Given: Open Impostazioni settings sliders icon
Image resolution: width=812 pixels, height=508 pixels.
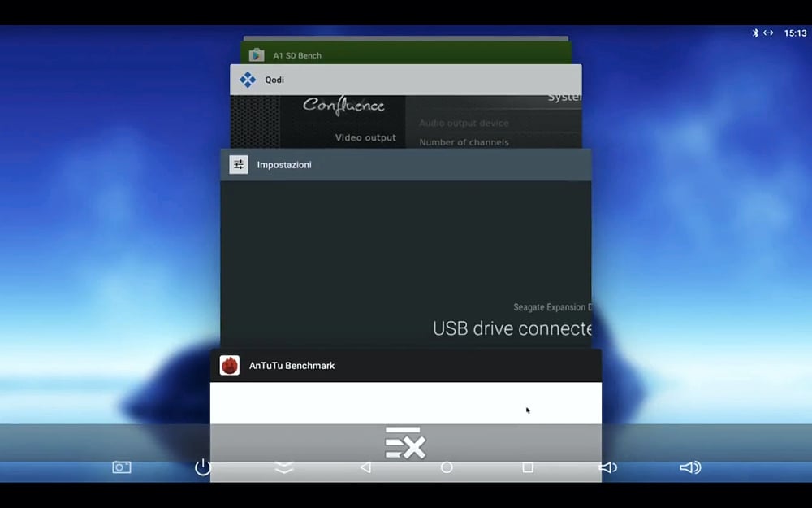Looking at the screenshot, I should (x=239, y=165).
